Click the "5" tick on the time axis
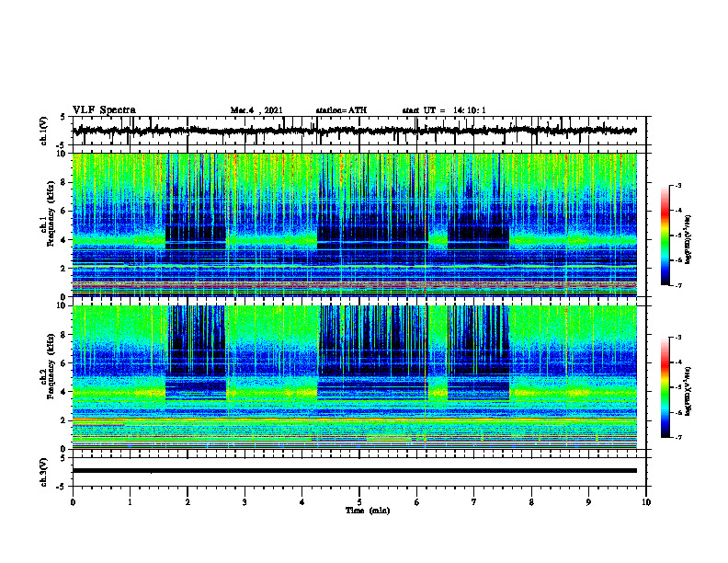 pos(359,502)
